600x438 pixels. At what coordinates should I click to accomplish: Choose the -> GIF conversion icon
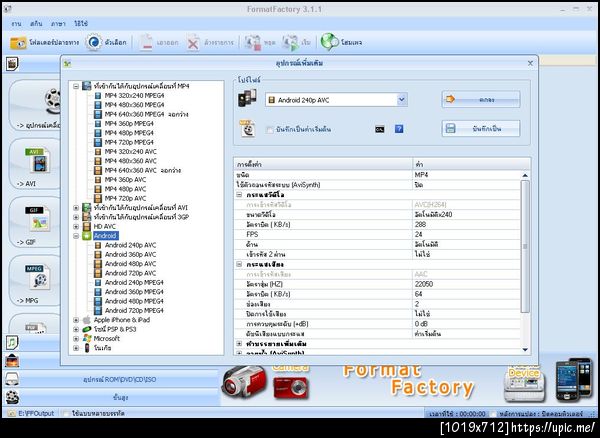pos(38,219)
